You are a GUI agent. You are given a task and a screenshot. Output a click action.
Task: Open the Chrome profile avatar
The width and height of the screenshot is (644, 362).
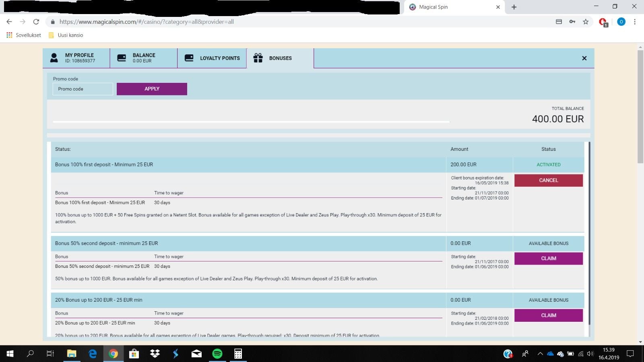click(621, 22)
